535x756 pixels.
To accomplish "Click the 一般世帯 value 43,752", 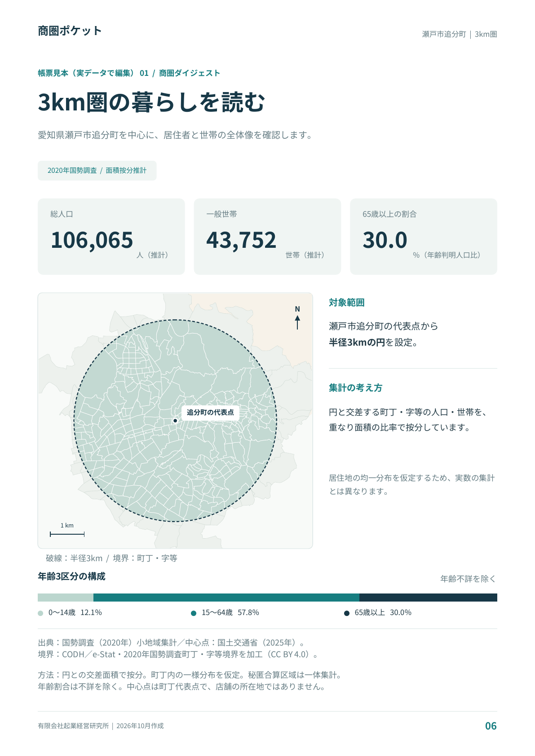I will pos(241,240).
